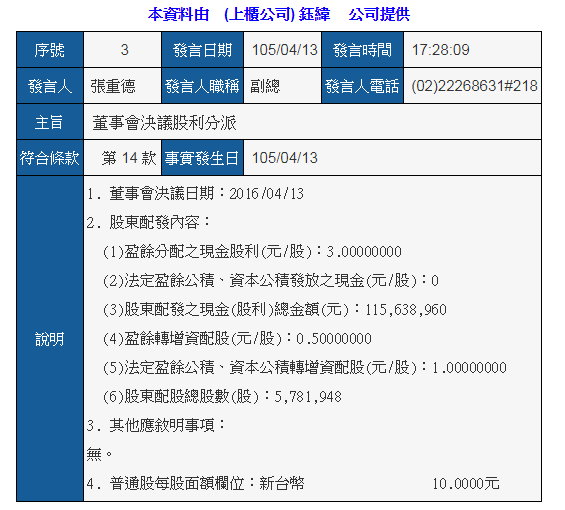Click the 發言人職稱 header cell
Screen dimensions: 565x510
coord(202,86)
